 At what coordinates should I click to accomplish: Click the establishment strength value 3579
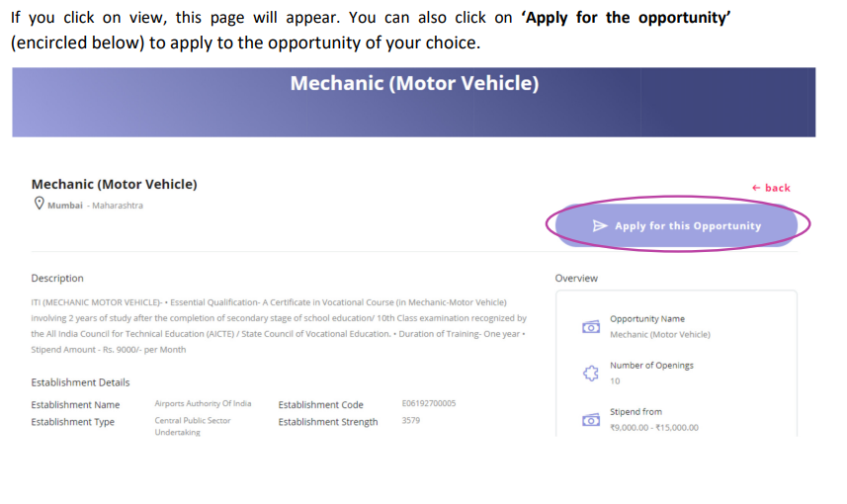click(x=410, y=421)
